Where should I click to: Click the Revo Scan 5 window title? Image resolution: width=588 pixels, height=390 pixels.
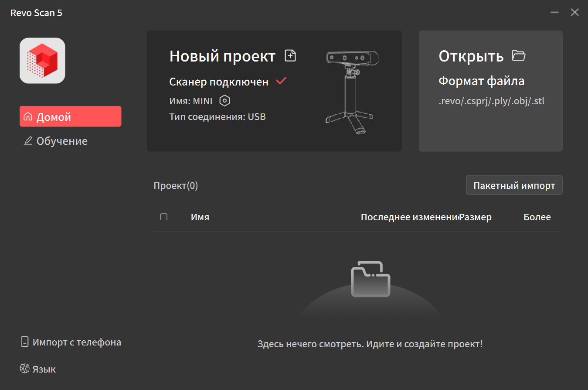(x=36, y=13)
